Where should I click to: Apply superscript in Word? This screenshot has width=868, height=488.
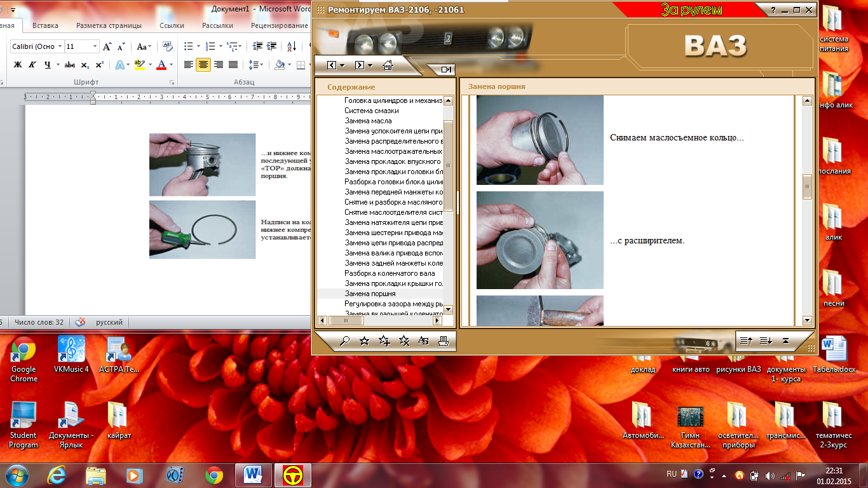point(100,65)
